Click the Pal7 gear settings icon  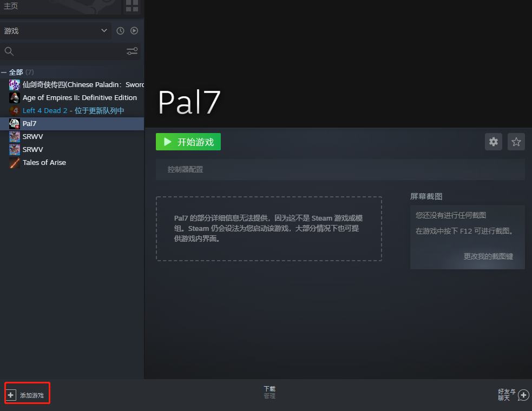tap(494, 142)
